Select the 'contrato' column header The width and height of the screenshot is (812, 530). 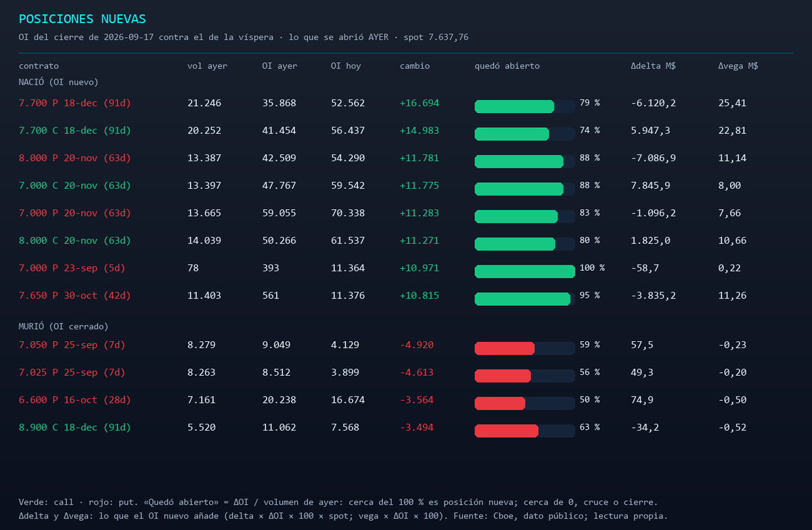coord(39,66)
